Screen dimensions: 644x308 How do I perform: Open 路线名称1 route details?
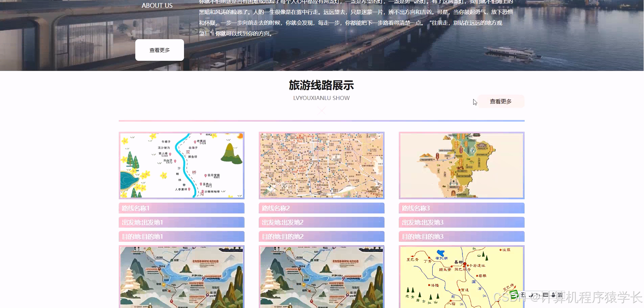click(x=181, y=208)
